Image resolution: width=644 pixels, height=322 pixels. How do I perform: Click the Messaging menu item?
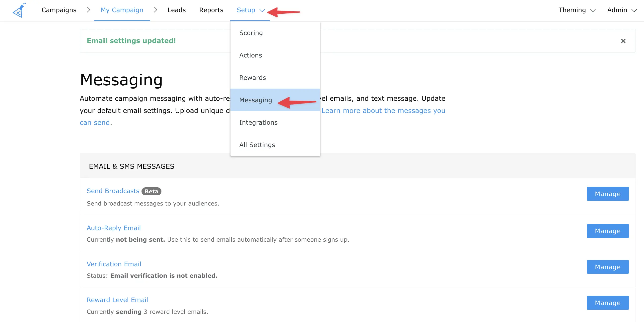[256, 100]
